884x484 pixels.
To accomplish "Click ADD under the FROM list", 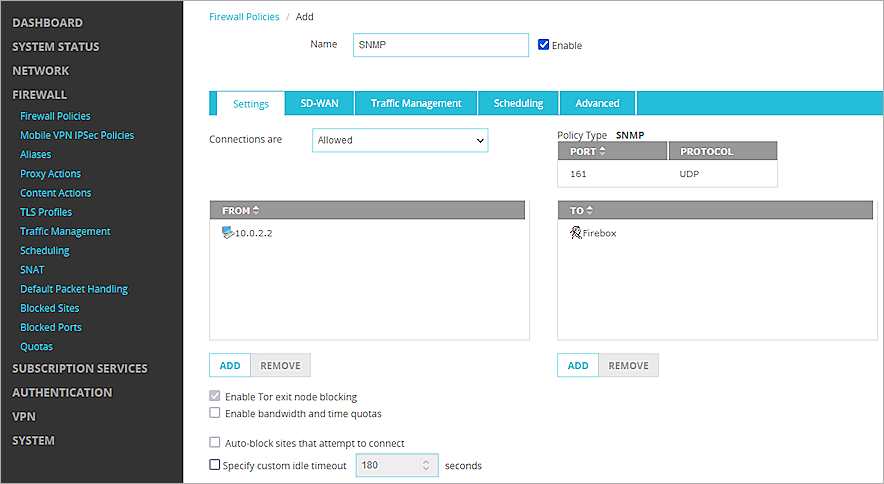I will tap(230, 366).
